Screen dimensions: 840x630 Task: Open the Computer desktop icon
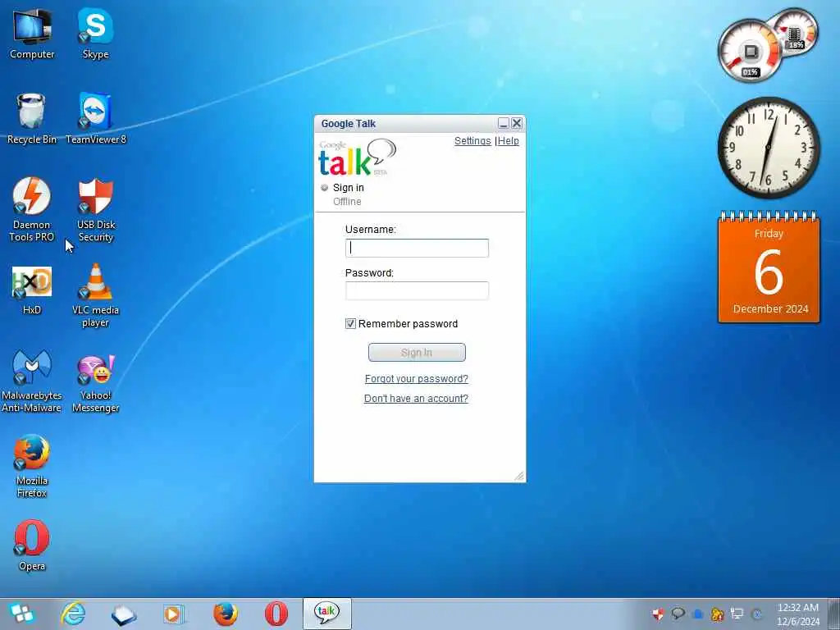32,33
